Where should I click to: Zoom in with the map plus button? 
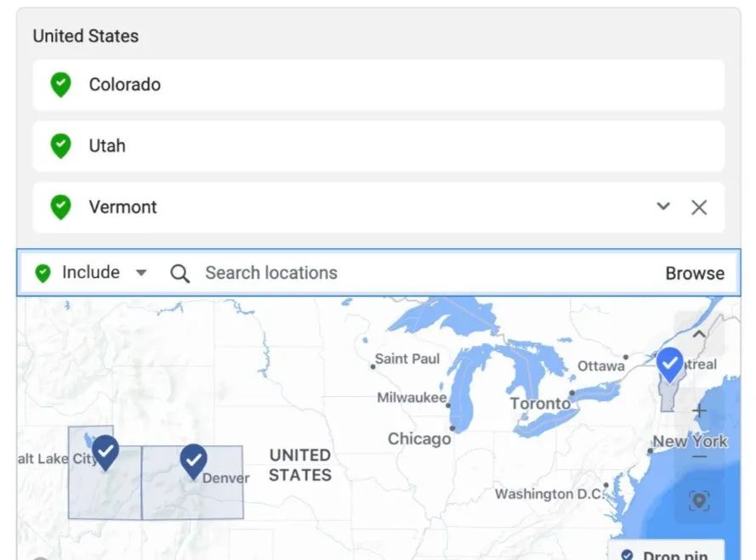[699, 411]
